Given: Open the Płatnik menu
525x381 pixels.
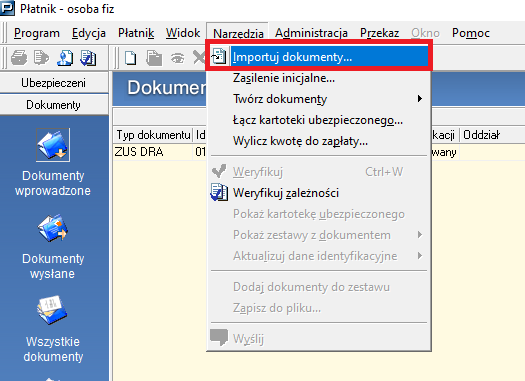Looking at the screenshot, I should pos(136,33).
